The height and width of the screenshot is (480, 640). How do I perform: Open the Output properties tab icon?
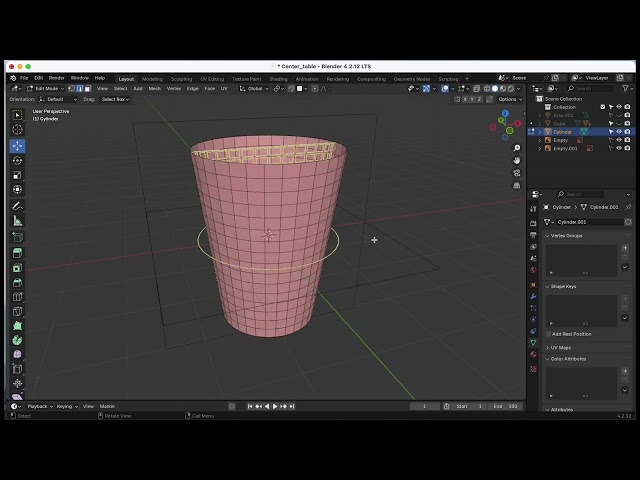coord(533,235)
